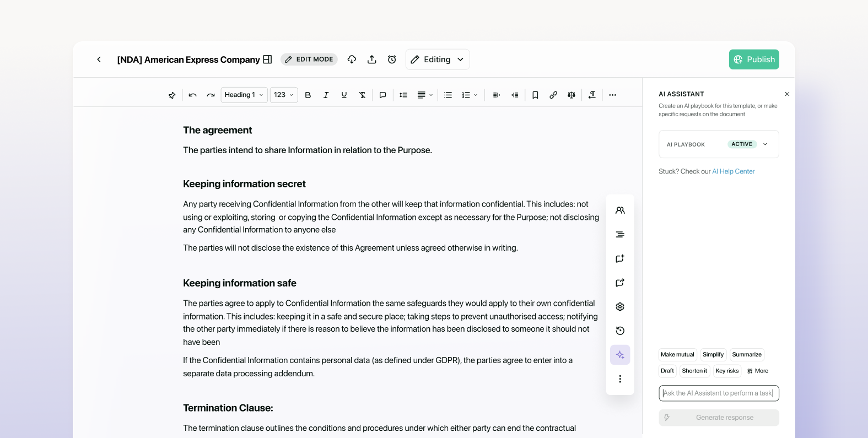Click the scales legal icon in toolbar
Viewport: 868px width, 438px height.
pyautogui.click(x=572, y=95)
